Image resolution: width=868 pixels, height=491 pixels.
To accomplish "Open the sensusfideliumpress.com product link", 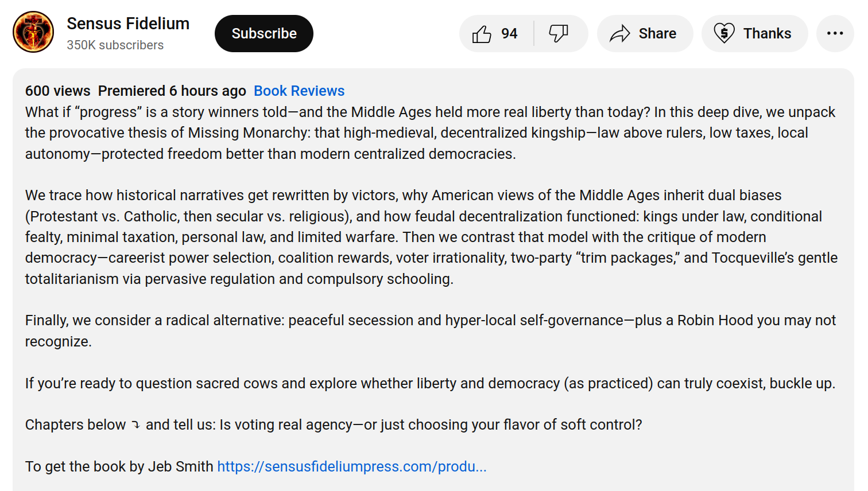I will [351, 467].
